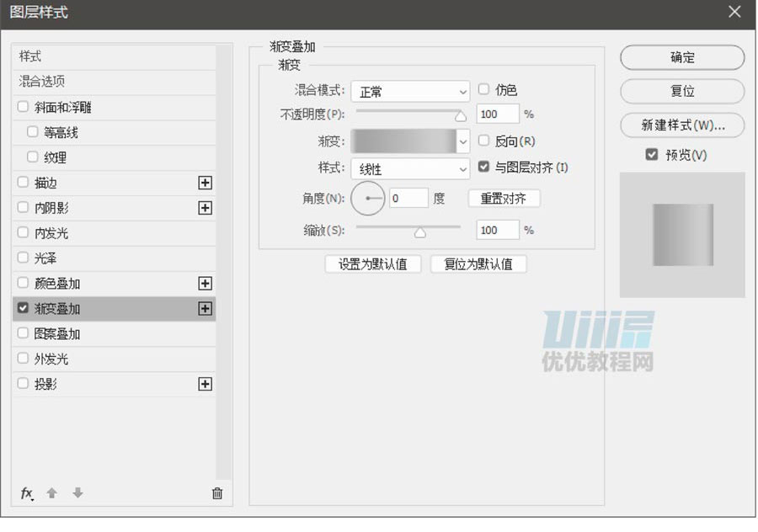The height and width of the screenshot is (532, 758).
Task: Uncheck 与图层对齐(I) checkbox
Action: (483, 167)
